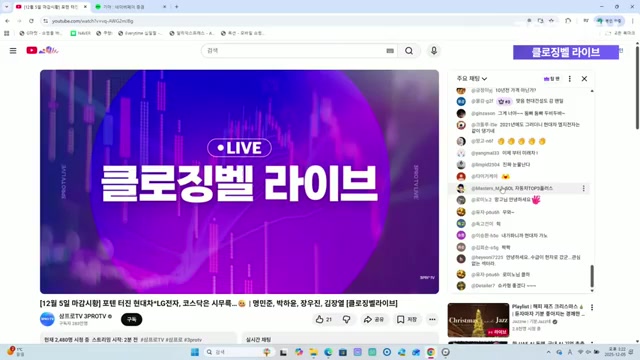Open the Chrome three-dot menu
Image resolution: width=640 pixels, height=360 pixels.
[633, 21]
